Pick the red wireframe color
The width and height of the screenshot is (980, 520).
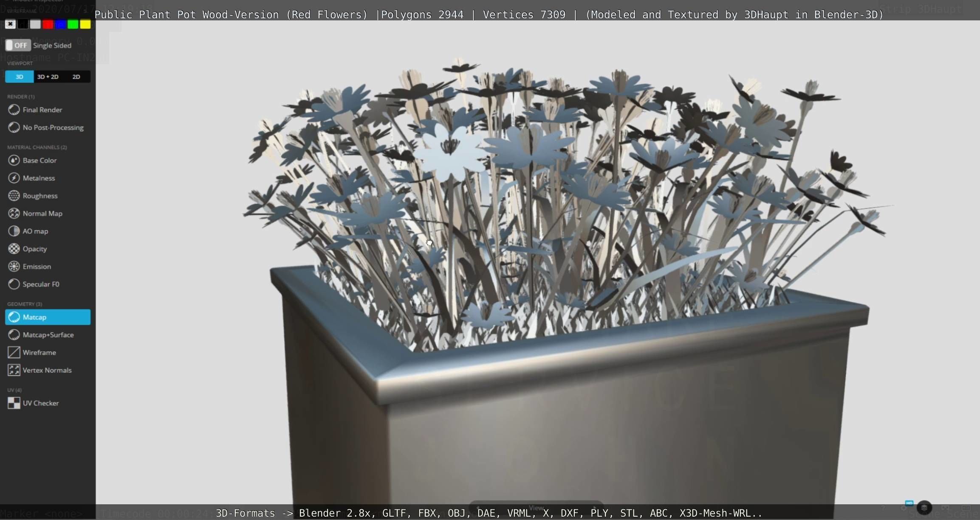tap(48, 24)
